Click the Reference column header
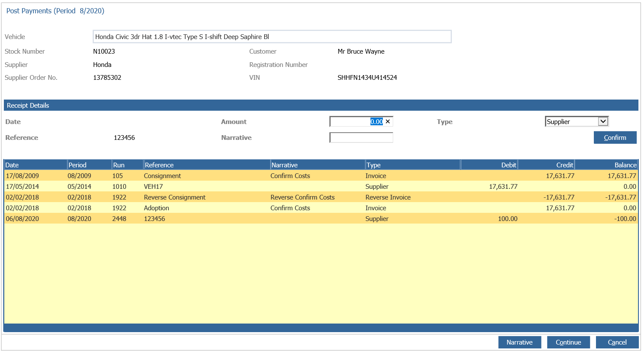This screenshot has height=351, width=644. point(207,165)
